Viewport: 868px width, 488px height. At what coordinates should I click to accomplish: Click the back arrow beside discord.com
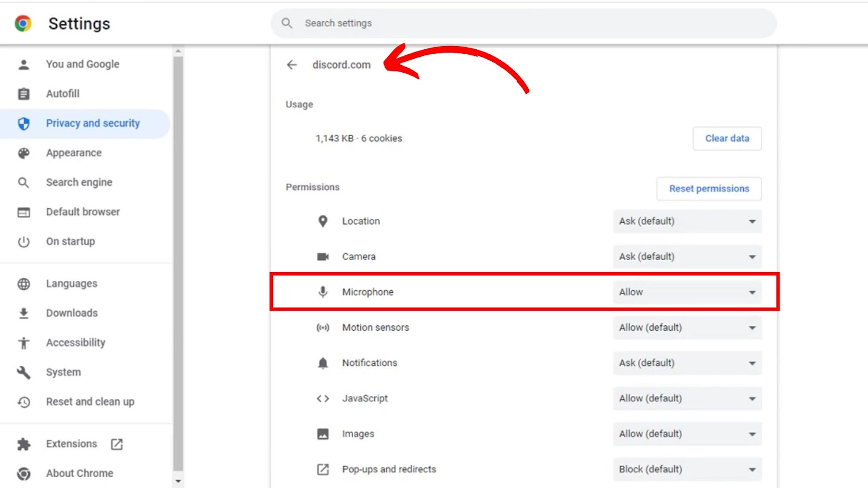(x=292, y=65)
